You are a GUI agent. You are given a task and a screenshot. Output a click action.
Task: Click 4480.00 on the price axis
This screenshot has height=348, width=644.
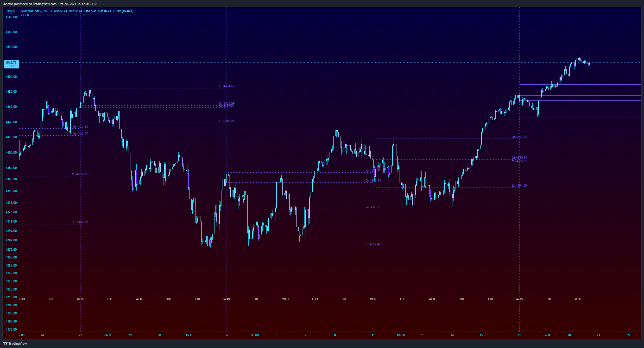[x=11, y=92]
